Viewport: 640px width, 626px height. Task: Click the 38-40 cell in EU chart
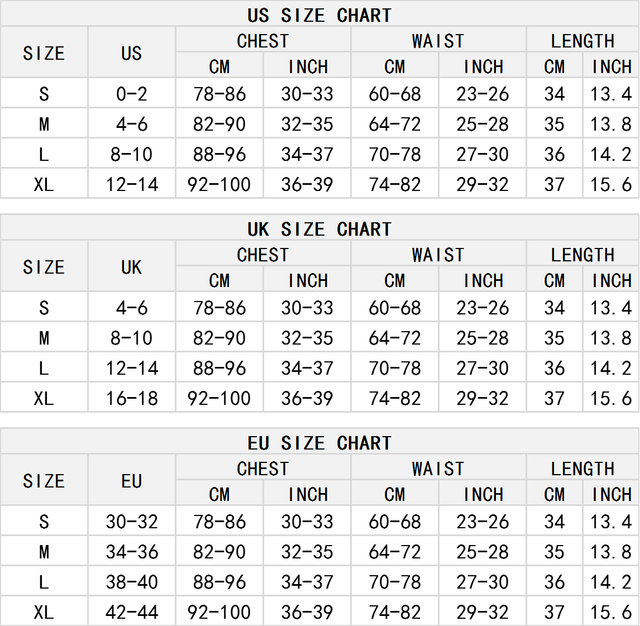(x=132, y=582)
